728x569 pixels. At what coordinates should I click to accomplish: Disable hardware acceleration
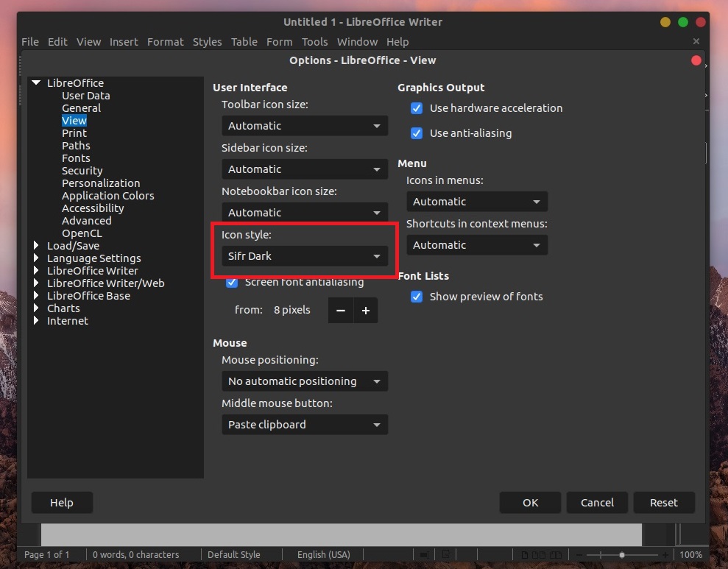pos(417,107)
